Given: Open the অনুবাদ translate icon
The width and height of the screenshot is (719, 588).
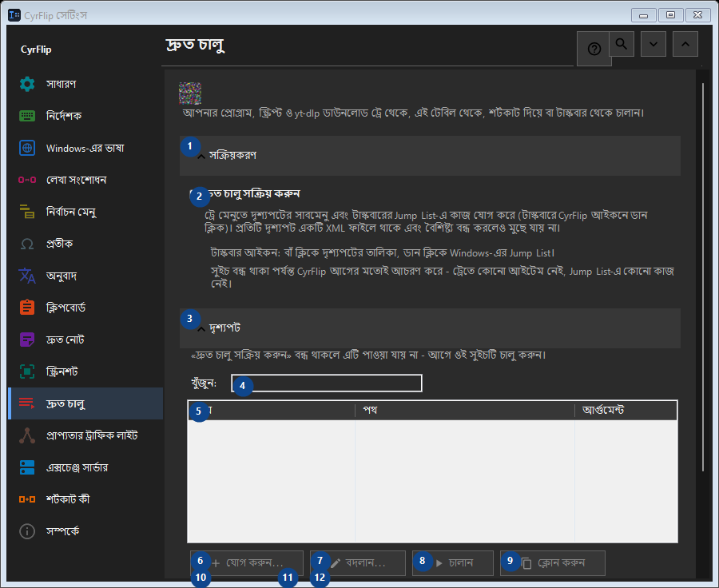Looking at the screenshot, I should click(27, 276).
